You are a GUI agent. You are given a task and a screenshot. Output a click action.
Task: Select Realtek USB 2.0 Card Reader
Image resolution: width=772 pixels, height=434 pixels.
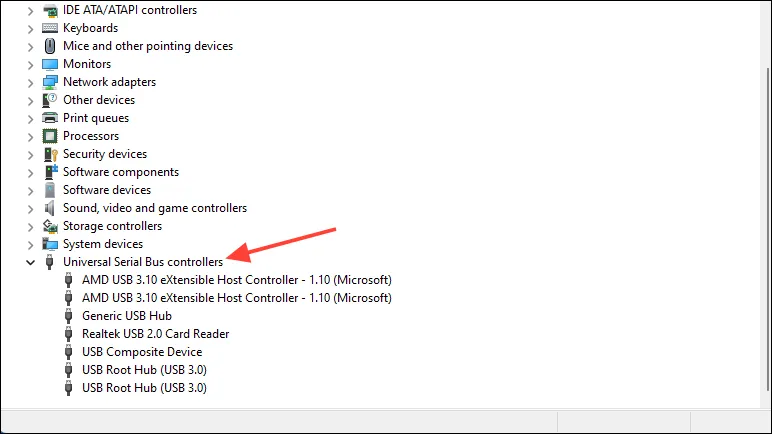(156, 334)
